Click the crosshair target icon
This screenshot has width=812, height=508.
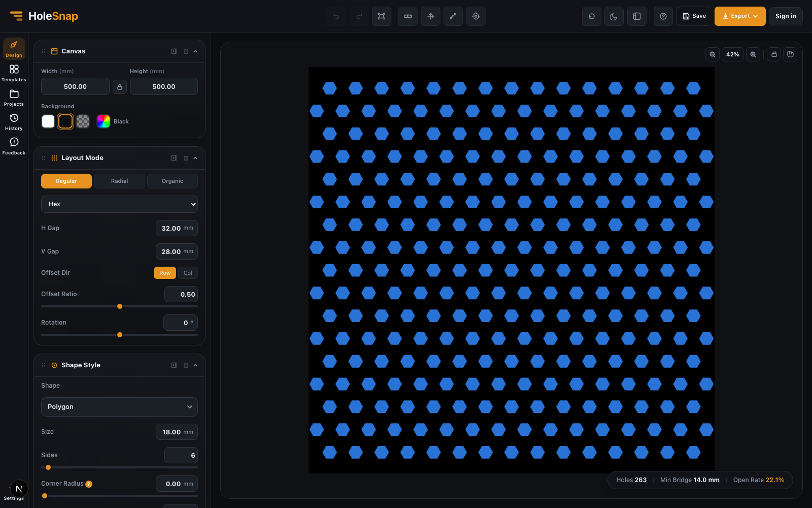[x=476, y=16]
